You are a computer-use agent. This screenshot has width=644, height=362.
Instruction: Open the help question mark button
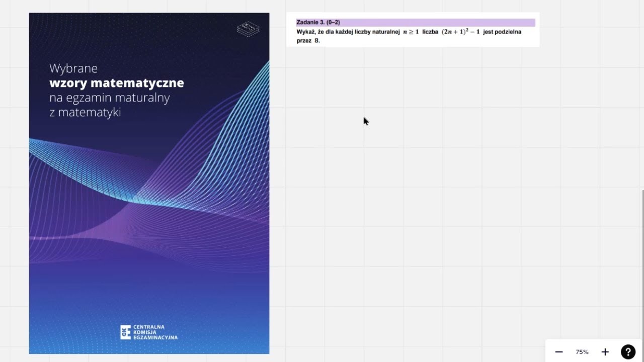point(628,352)
